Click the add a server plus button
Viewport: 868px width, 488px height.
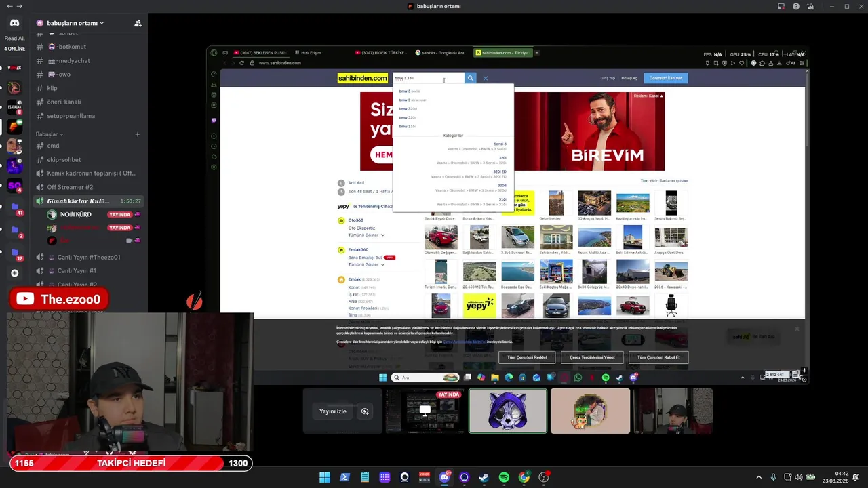[14, 273]
